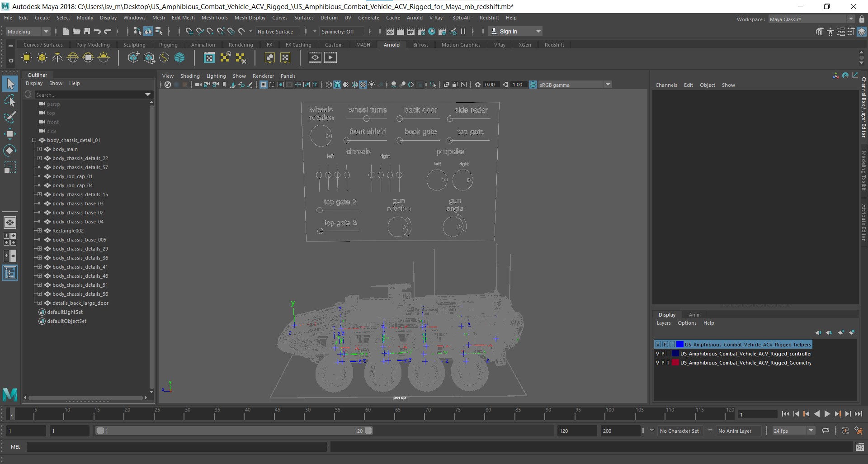Select the Move tool in the toolbox
Image resolution: width=868 pixels, height=464 pixels.
pyautogui.click(x=10, y=134)
